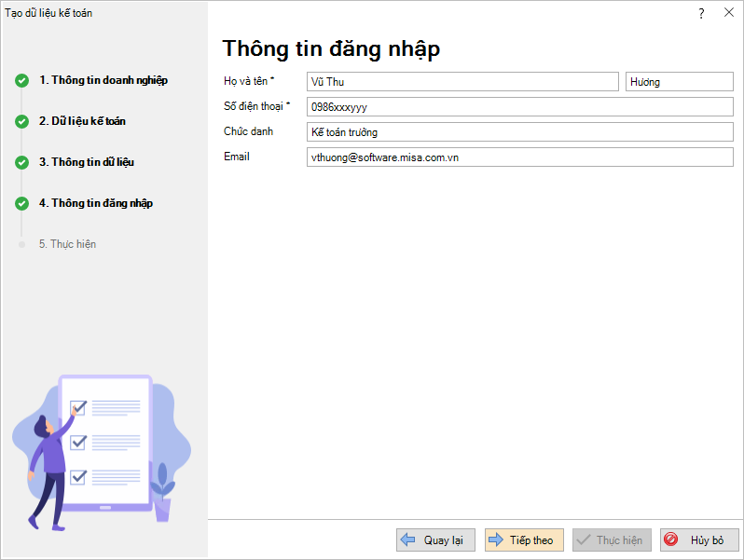The width and height of the screenshot is (744, 560).
Task: Click the green checkmark beside step 1
Action: (x=21, y=80)
